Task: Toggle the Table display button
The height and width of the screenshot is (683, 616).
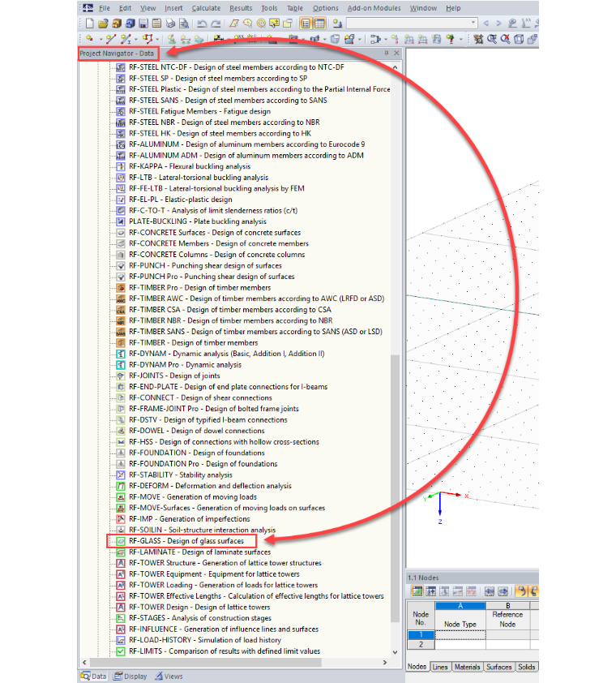Action: [x=319, y=23]
